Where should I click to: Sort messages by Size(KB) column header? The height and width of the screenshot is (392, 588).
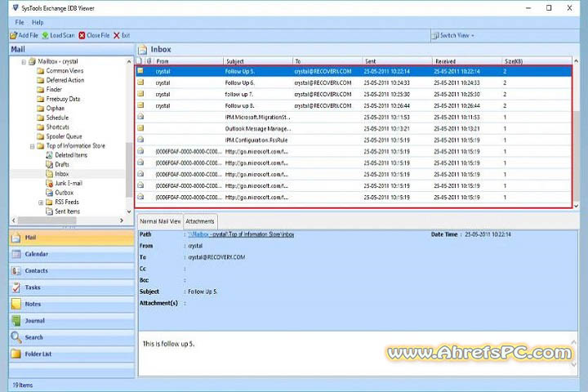click(x=537, y=61)
